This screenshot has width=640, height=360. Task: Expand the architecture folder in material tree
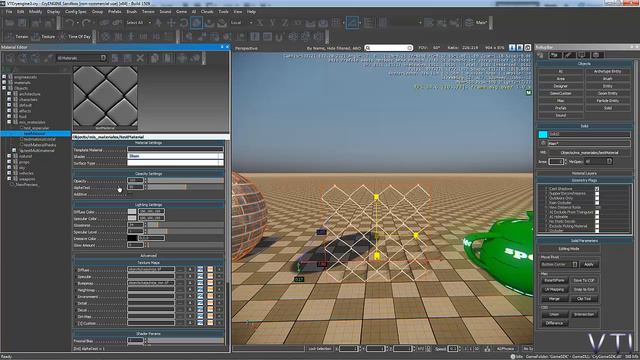[9, 94]
